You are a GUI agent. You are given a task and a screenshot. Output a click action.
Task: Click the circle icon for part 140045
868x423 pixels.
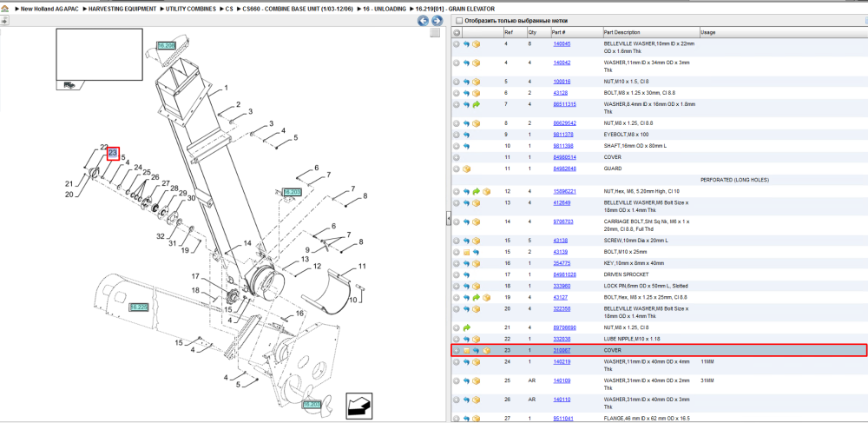pos(457,43)
